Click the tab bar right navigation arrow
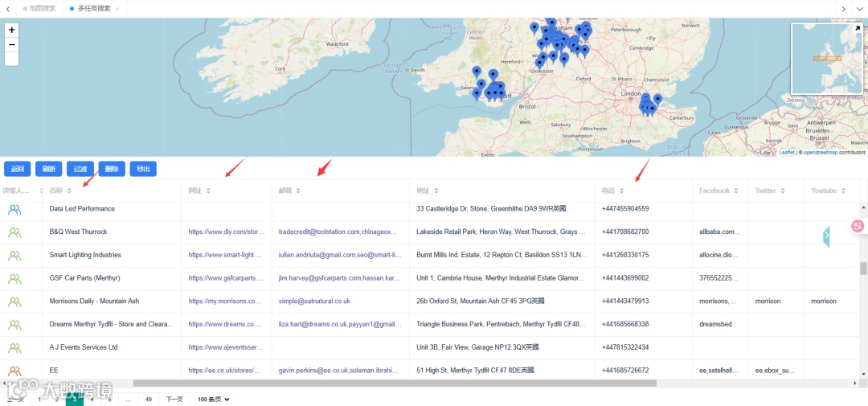Image resolution: width=868 pixels, height=406 pixels. point(843,9)
